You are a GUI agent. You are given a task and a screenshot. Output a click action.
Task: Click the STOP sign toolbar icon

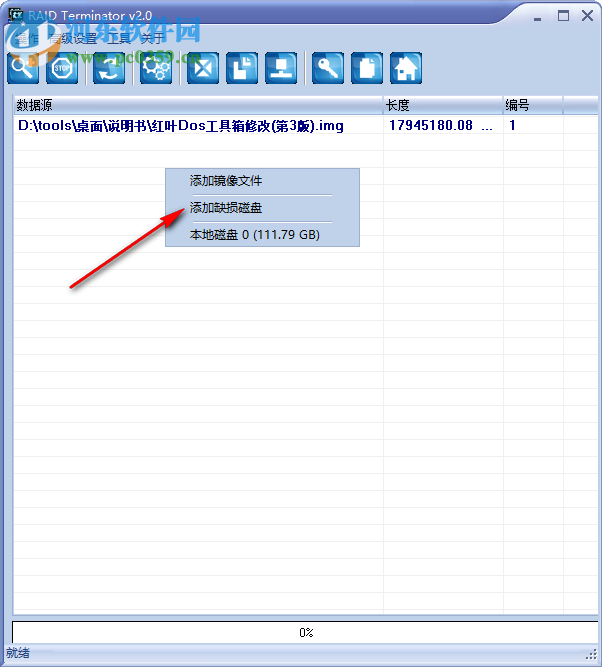62,68
